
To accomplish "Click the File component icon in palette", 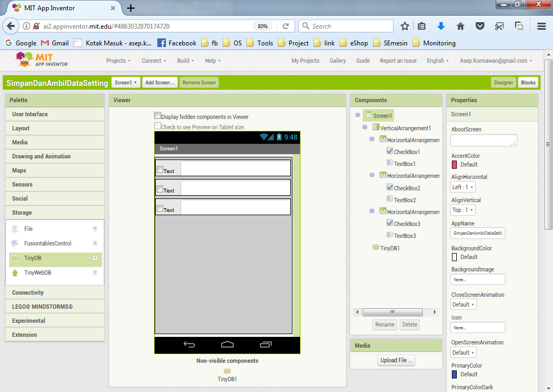I will point(15,229).
